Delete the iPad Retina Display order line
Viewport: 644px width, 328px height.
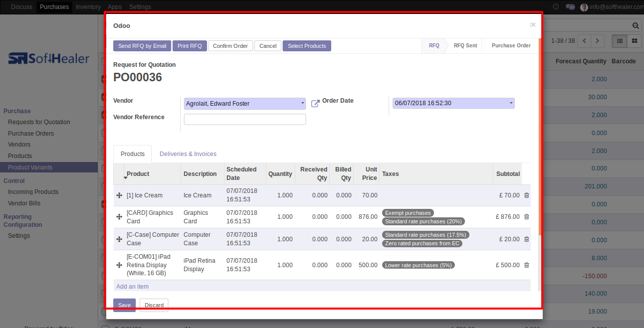pos(526,265)
